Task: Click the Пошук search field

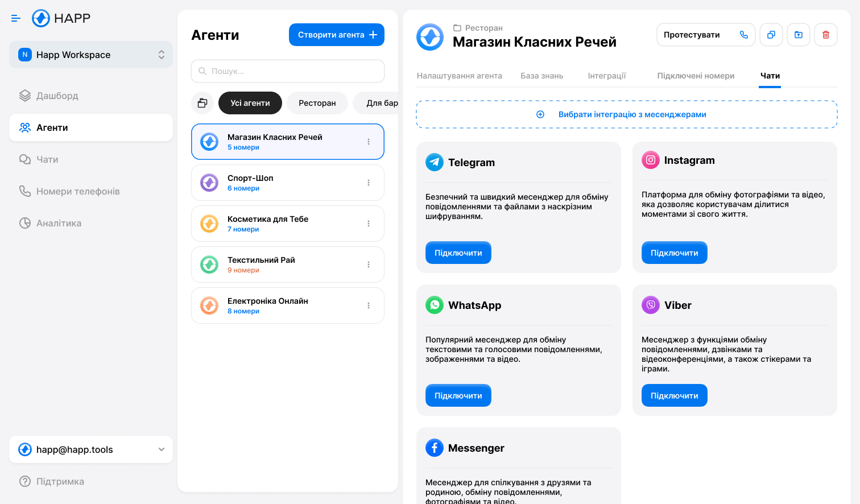Action: pyautogui.click(x=287, y=71)
